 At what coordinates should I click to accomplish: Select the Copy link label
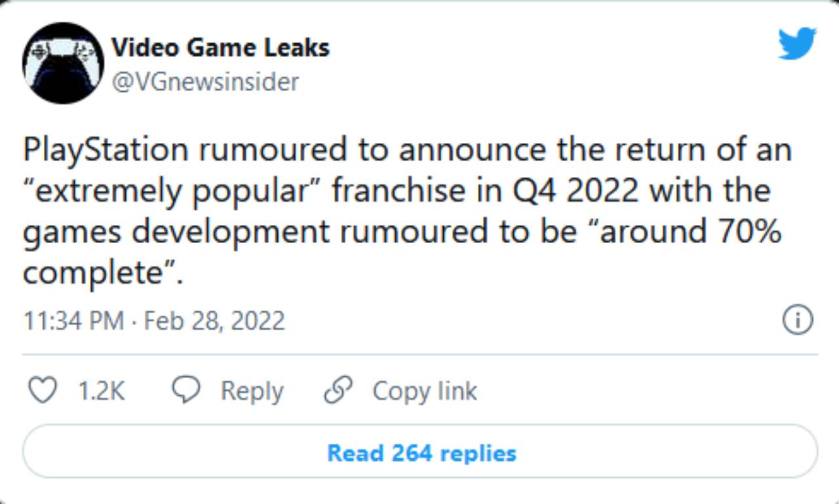coord(425,391)
